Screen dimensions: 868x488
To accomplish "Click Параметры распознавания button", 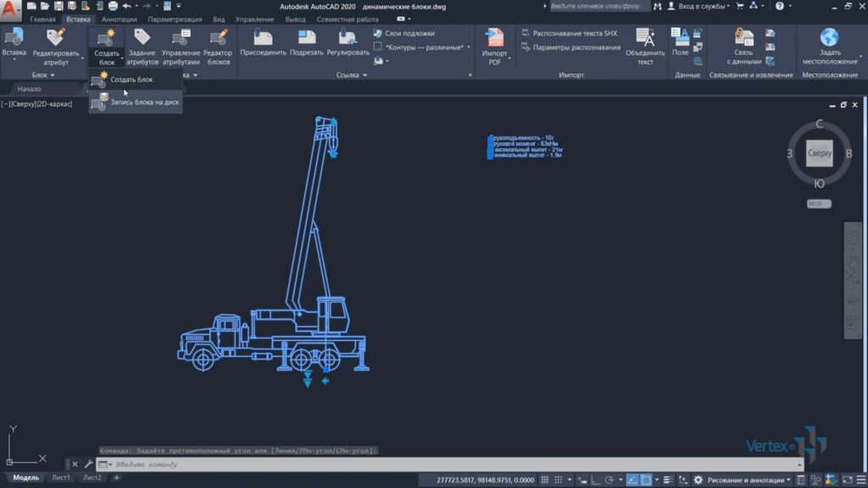I will 570,47.
